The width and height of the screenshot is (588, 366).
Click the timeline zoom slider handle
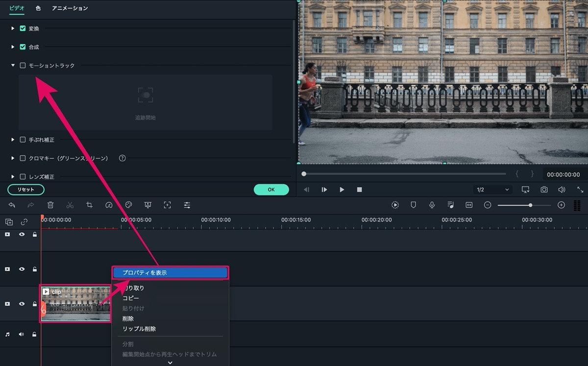click(x=530, y=205)
